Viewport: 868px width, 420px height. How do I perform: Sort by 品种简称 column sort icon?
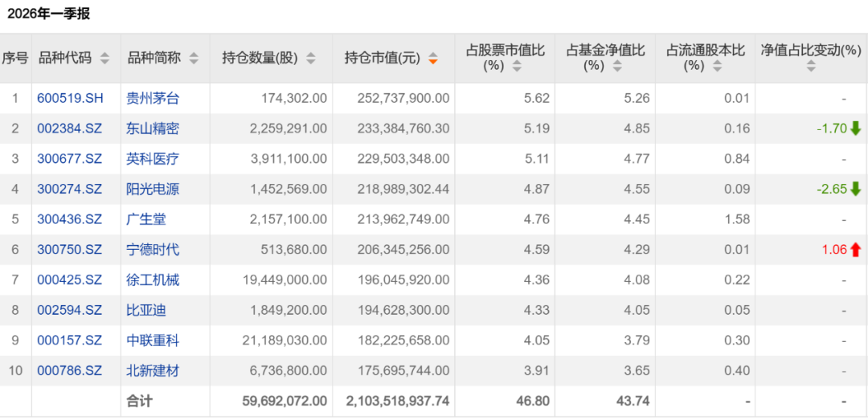tap(194, 59)
